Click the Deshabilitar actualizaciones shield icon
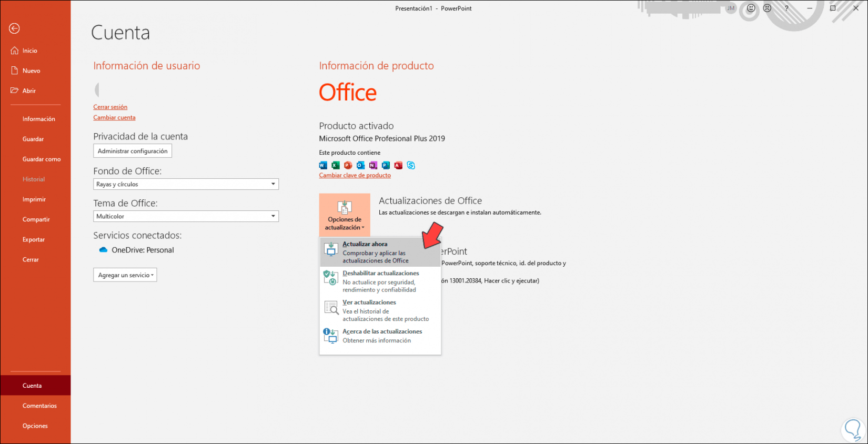Image resolution: width=868 pixels, height=444 pixels. pyautogui.click(x=331, y=278)
